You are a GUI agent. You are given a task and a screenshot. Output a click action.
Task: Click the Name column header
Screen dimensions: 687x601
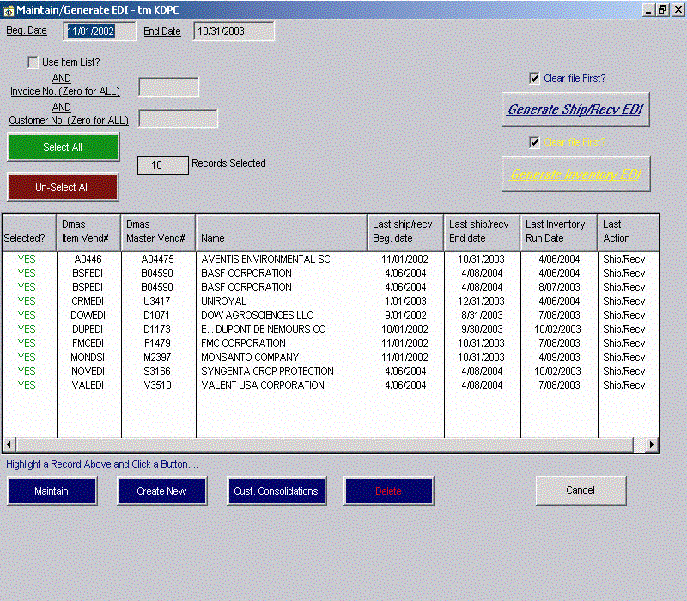click(282, 233)
